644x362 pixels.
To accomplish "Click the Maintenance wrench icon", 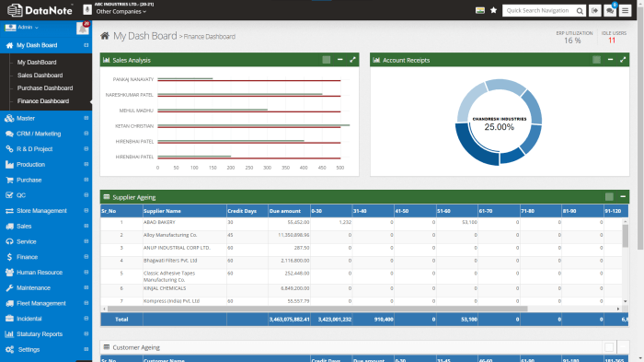I will 9,288.
